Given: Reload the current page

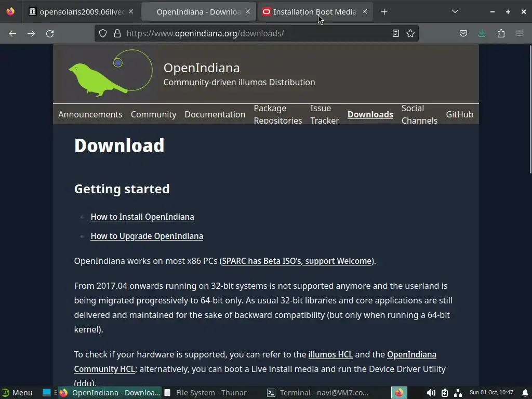Looking at the screenshot, I should tap(50, 34).
